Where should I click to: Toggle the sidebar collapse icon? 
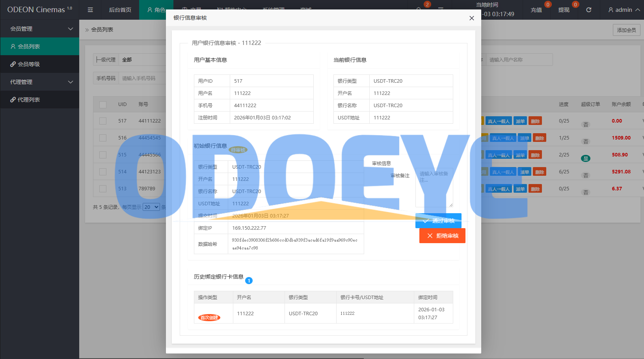pyautogui.click(x=90, y=10)
